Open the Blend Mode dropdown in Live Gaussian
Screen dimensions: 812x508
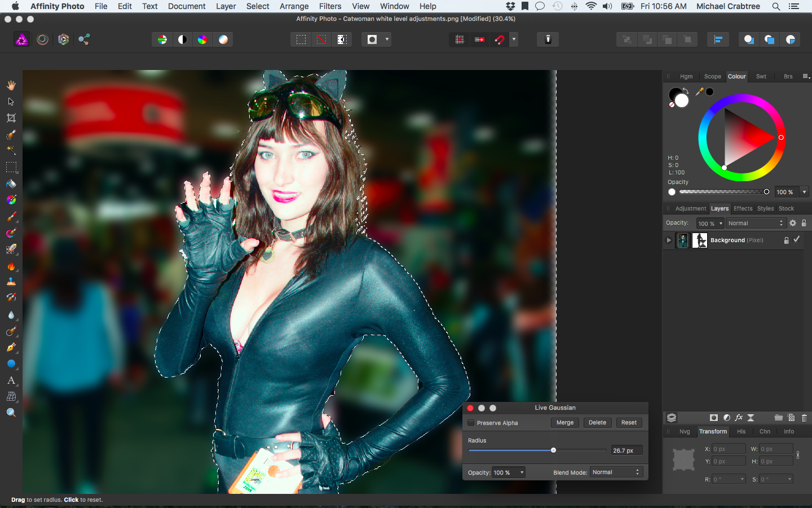pos(616,472)
